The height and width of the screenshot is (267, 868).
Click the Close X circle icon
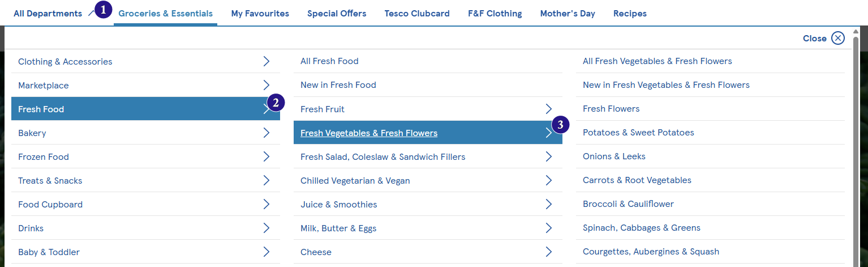click(x=837, y=38)
